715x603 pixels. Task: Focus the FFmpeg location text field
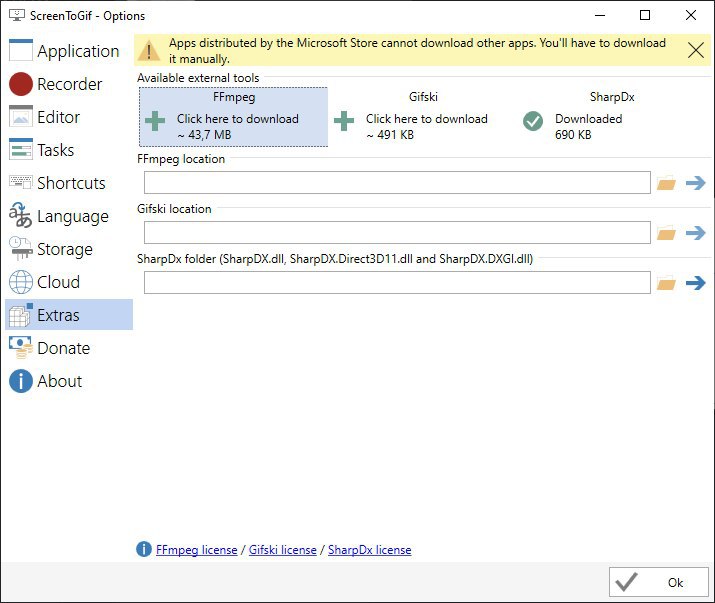(x=397, y=182)
